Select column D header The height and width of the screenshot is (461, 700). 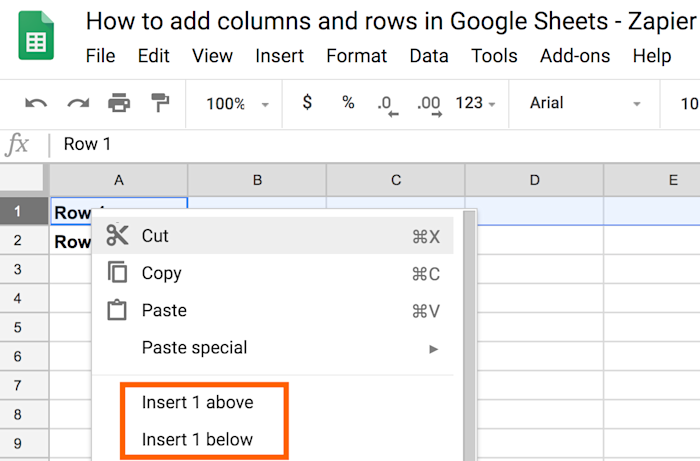(534, 180)
